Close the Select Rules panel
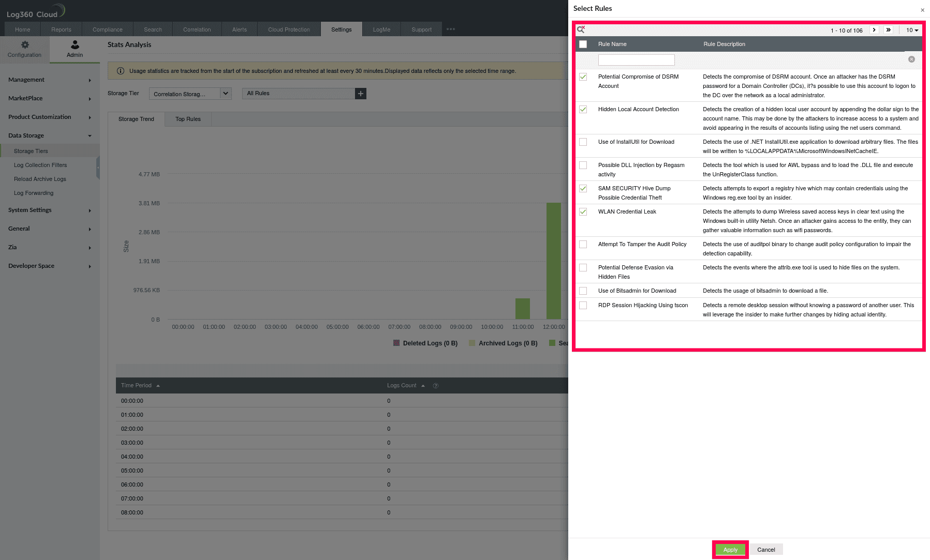930x560 pixels. 922,10
